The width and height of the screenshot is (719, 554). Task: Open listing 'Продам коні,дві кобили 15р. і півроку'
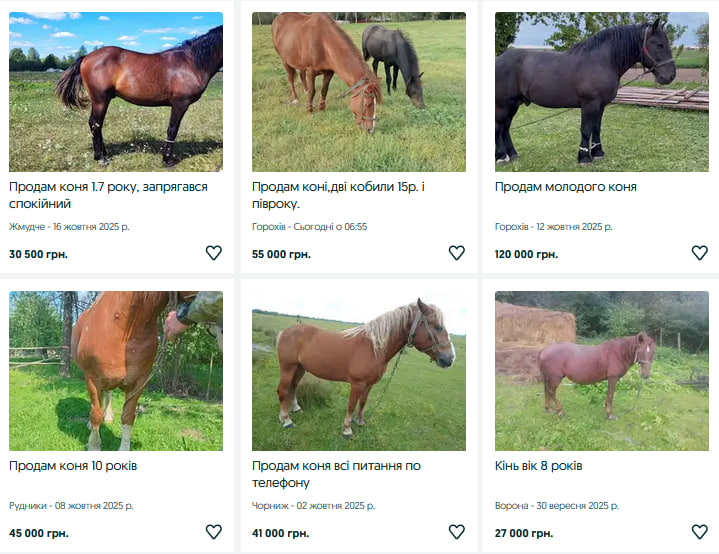[x=338, y=195]
